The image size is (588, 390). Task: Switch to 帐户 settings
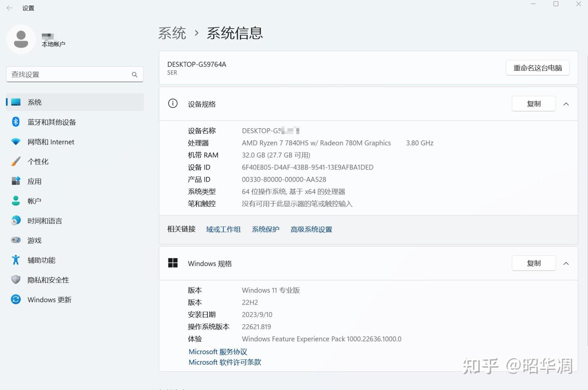[75, 201]
